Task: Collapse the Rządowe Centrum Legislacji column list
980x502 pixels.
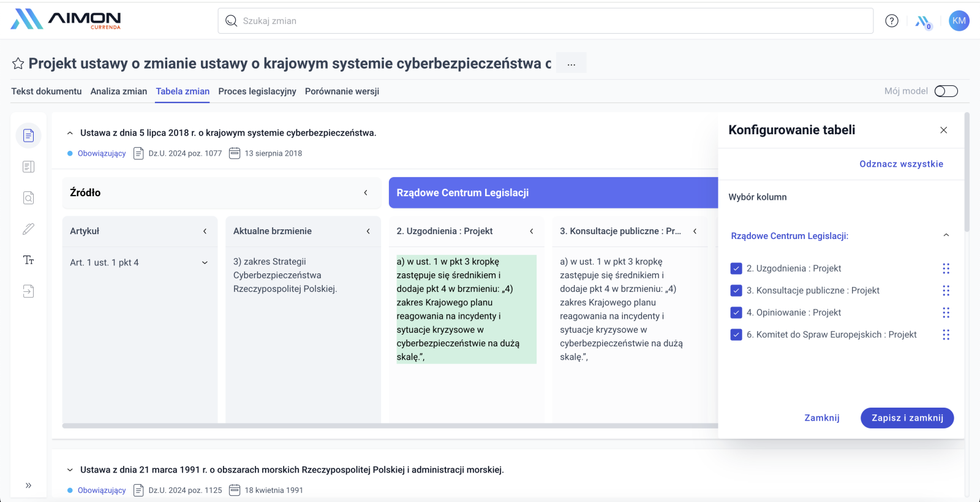Action: pos(946,235)
